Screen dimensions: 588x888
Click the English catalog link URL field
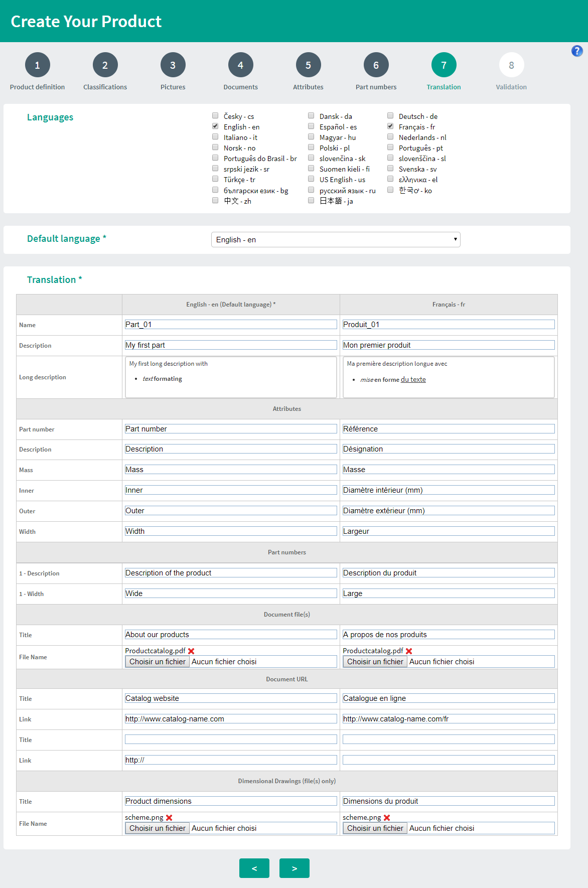coord(231,719)
